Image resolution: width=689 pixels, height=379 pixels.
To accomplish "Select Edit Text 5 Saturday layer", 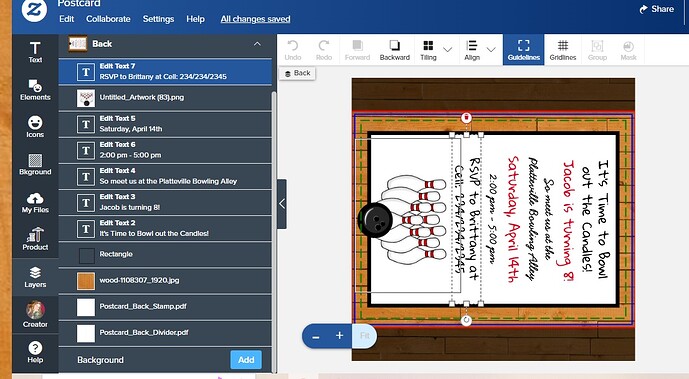I will [165, 124].
